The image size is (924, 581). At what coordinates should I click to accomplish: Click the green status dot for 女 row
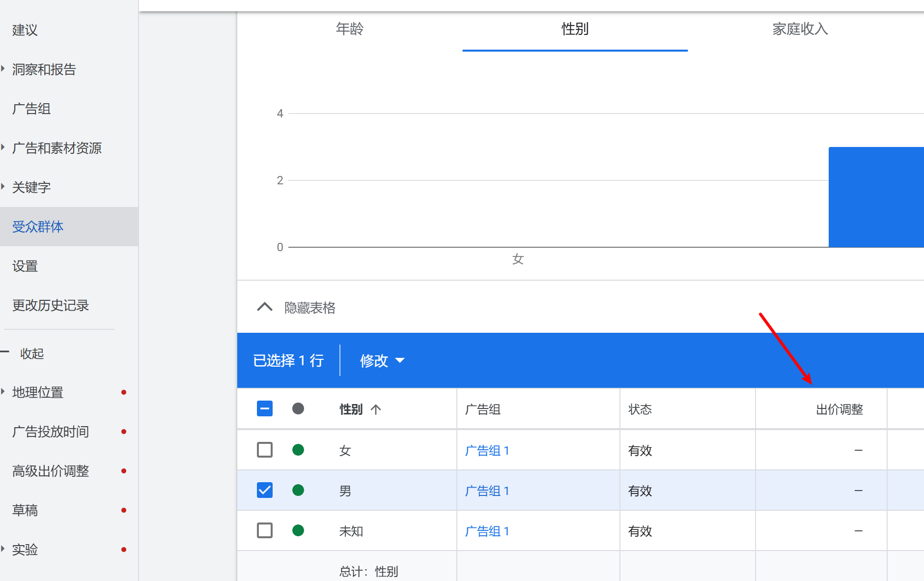pos(298,450)
